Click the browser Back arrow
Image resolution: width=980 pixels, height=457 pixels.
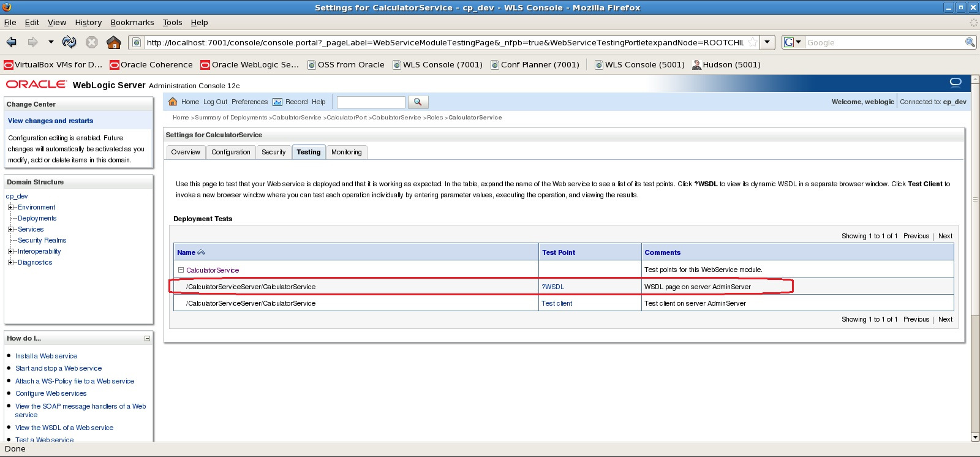pyautogui.click(x=11, y=42)
